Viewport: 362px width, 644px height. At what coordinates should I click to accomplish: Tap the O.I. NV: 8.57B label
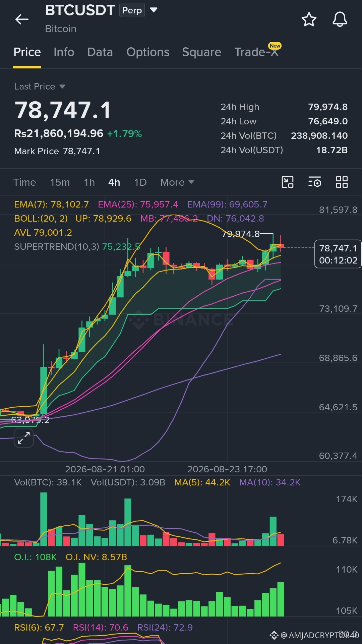[96, 557]
